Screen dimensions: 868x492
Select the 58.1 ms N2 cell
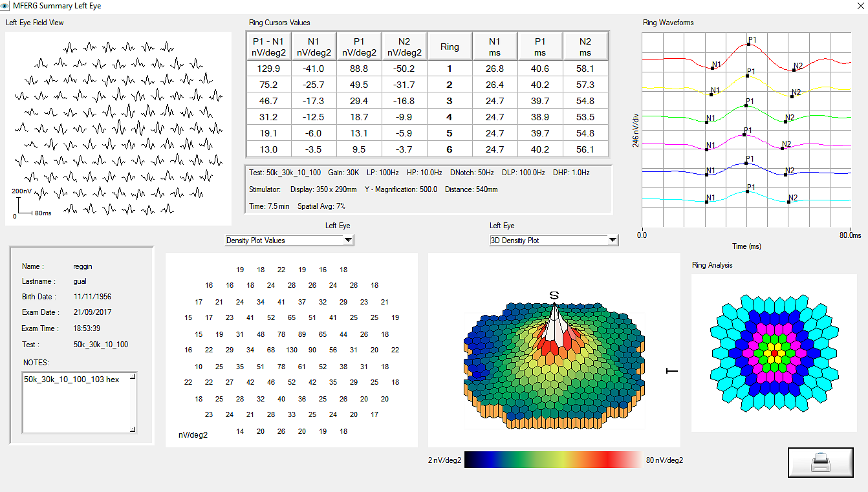click(x=585, y=69)
